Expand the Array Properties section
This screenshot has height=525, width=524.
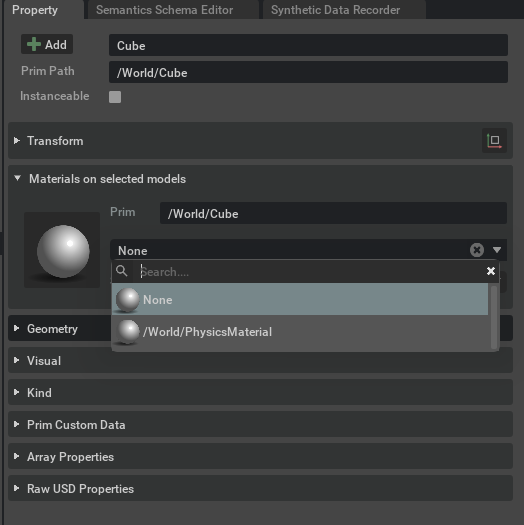(16, 456)
